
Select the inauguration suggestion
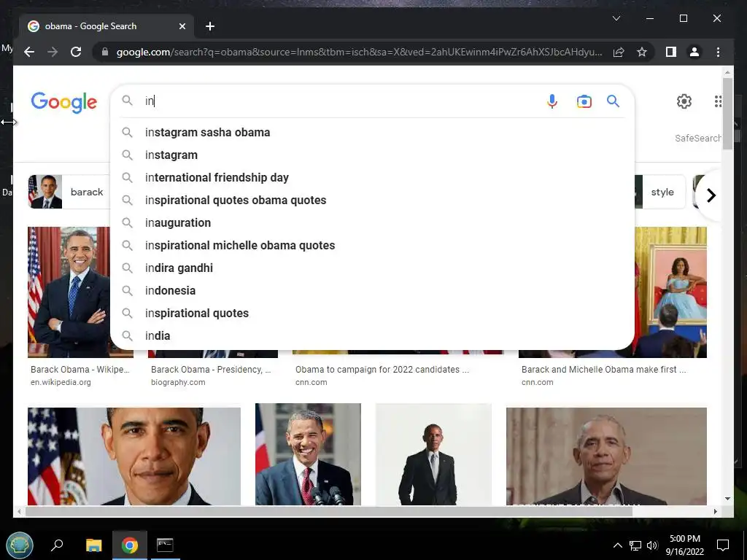(372, 222)
